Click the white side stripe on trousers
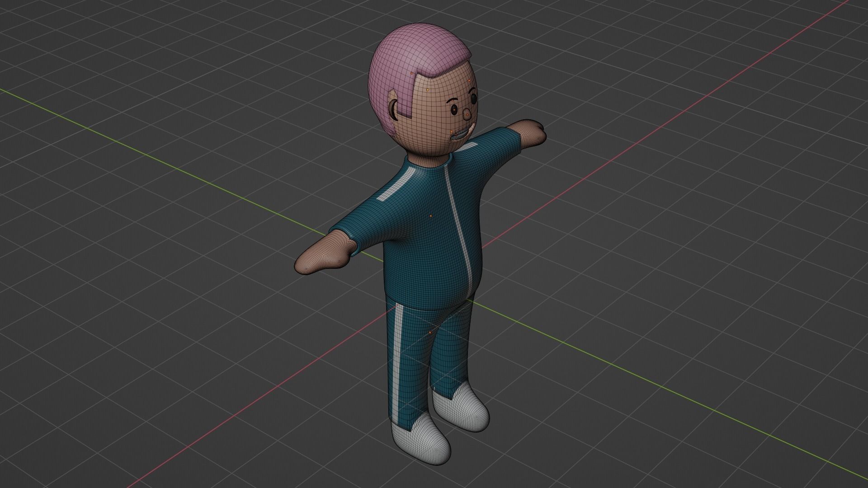Viewport: 868px width, 488px height. click(x=397, y=361)
